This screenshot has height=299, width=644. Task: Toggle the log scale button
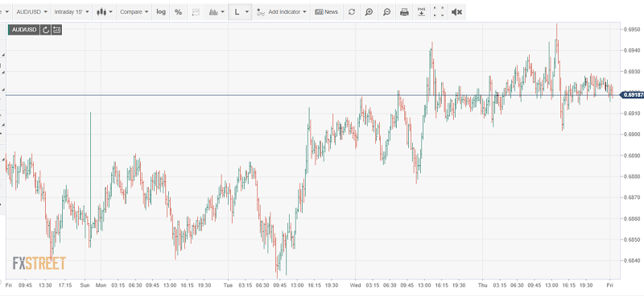(161, 12)
